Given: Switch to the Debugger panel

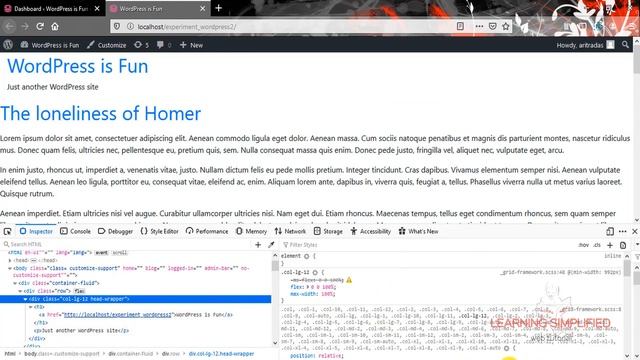Looking at the screenshot, I should click(116, 231).
